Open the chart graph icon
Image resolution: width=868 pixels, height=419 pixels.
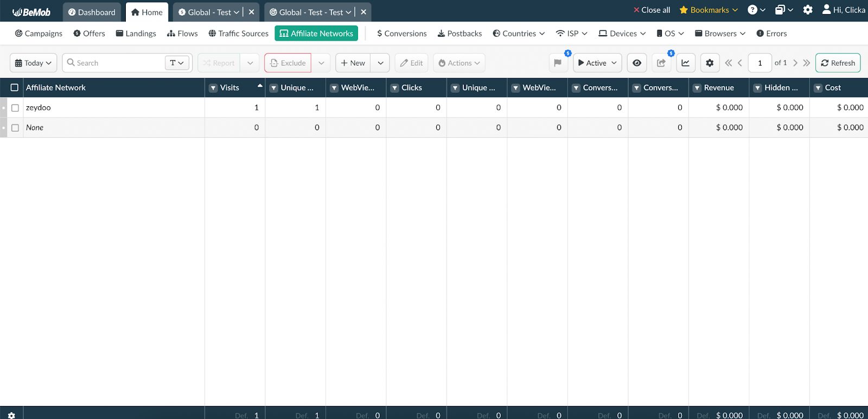(686, 63)
